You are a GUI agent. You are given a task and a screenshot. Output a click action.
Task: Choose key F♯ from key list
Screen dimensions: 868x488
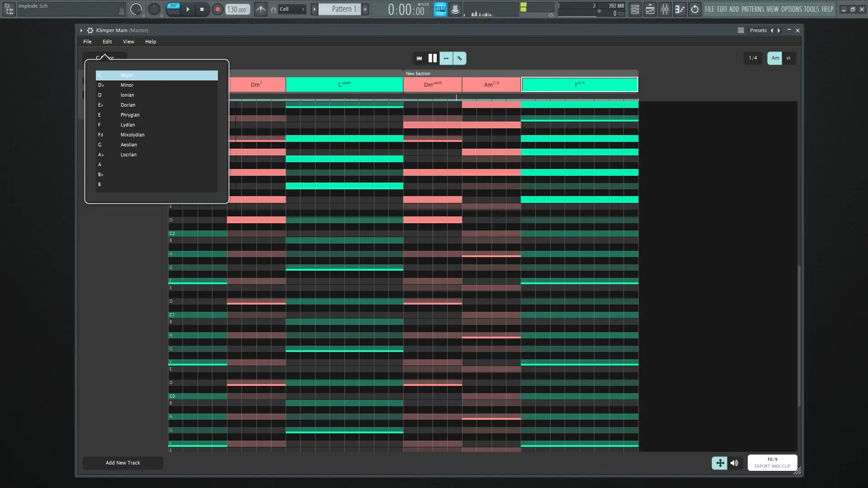click(x=100, y=135)
